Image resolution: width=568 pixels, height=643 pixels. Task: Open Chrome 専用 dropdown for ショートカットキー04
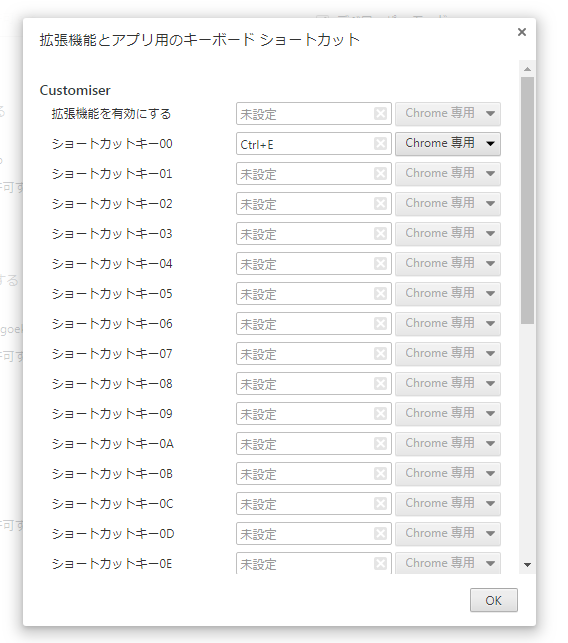(x=448, y=263)
